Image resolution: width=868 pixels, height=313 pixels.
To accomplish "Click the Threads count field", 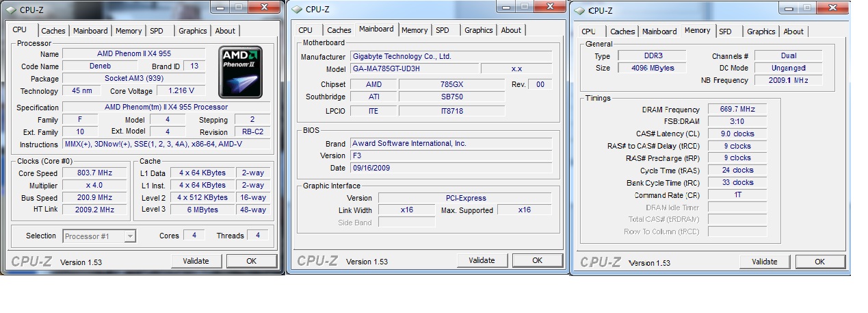I will (258, 236).
